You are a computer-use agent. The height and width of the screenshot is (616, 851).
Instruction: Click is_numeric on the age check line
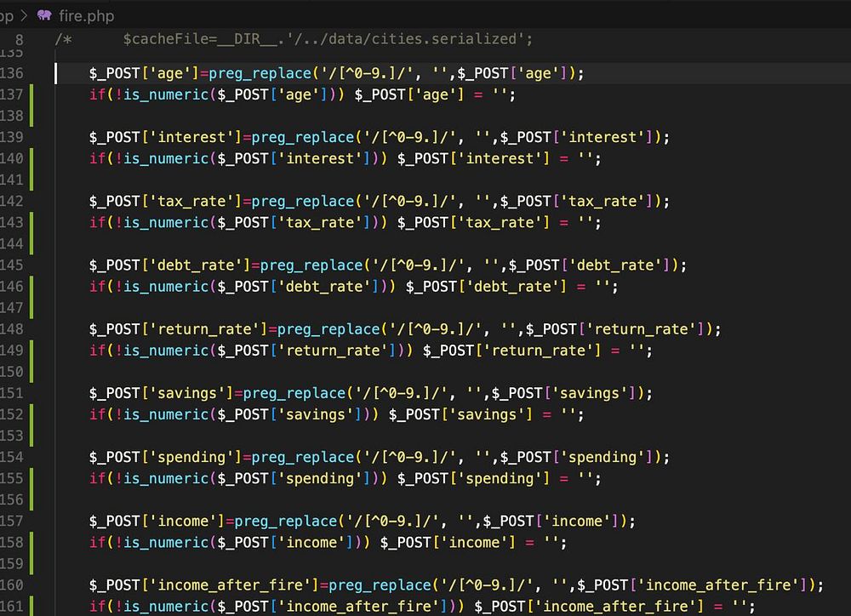click(x=166, y=95)
